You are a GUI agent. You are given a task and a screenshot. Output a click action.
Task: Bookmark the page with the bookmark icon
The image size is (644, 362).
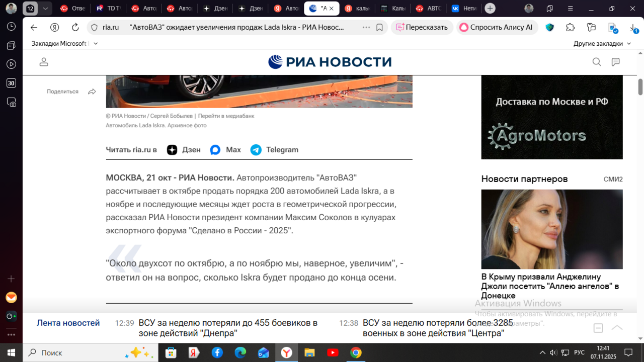(380, 28)
